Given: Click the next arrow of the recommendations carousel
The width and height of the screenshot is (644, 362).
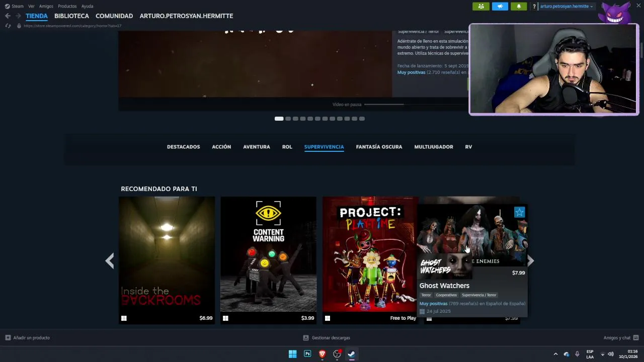Looking at the screenshot, I should (530, 260).
